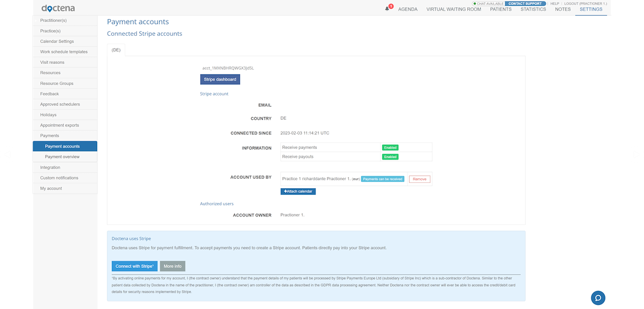Click the Remove button
Image resolution: width=644 pixels, height=309 pixels.
pyautogui.click(x=419, y=179)
